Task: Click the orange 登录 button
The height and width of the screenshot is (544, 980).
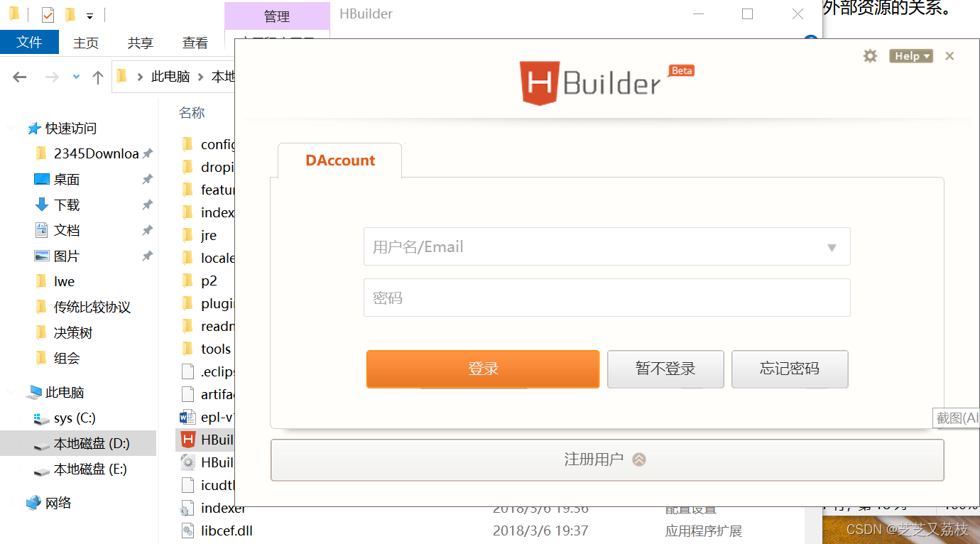Action: pyautogui.click(x=483, y=369)
